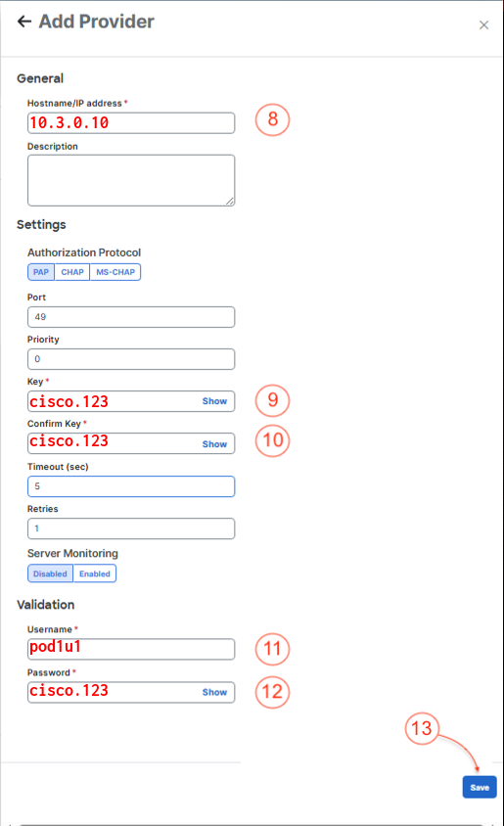Select CHAP authorization protocol

pyautogui.click(x=72, y=272)
